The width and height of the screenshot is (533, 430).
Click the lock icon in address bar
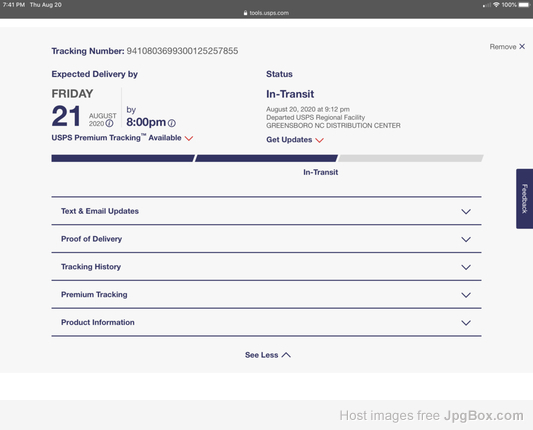(245, 13)
